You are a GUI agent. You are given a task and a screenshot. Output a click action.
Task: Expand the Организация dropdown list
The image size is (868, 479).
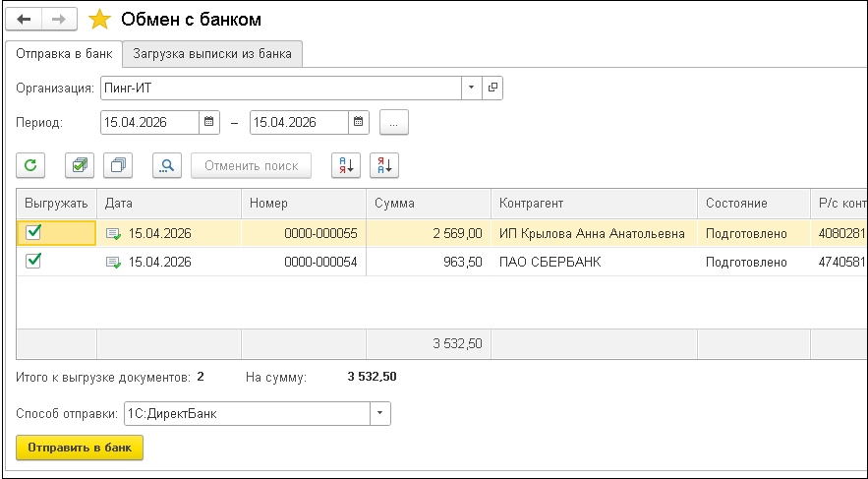[472, 88]
